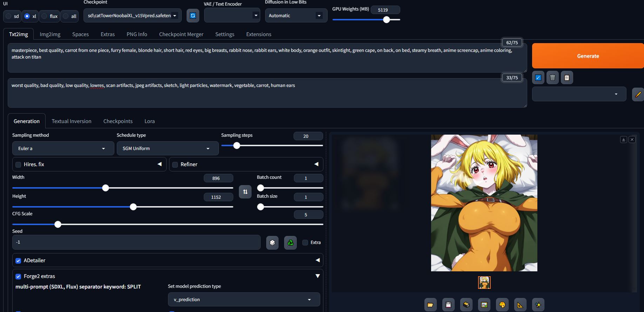Open the Extras tab
This screenshot has width=644, height=312.
(108, 34)
